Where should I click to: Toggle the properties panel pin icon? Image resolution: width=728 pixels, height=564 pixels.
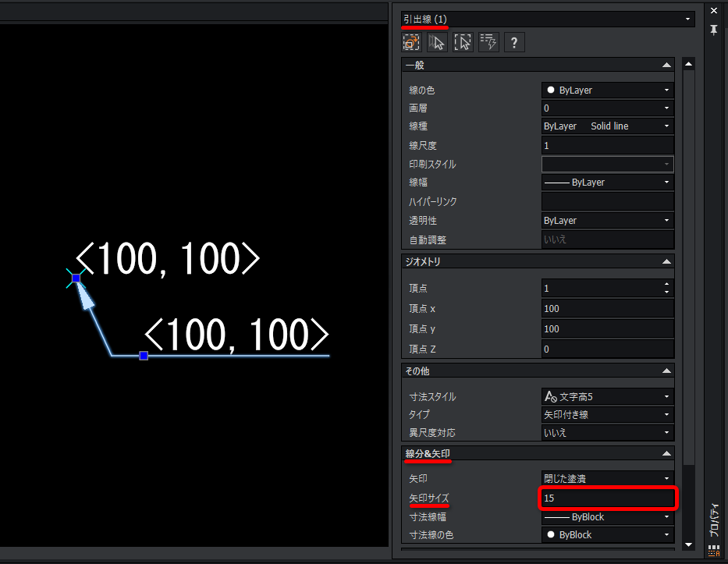(x=714, y=30)
